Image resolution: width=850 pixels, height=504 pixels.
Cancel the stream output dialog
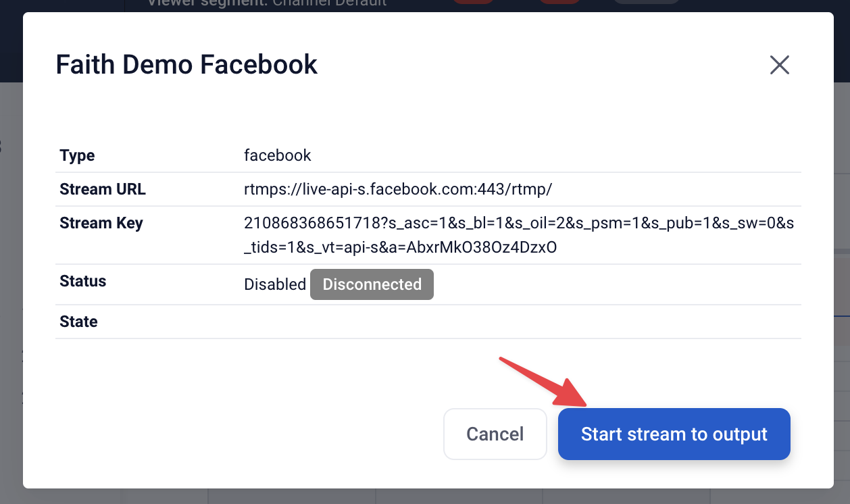pyautogui.click(x=495, y=434)
